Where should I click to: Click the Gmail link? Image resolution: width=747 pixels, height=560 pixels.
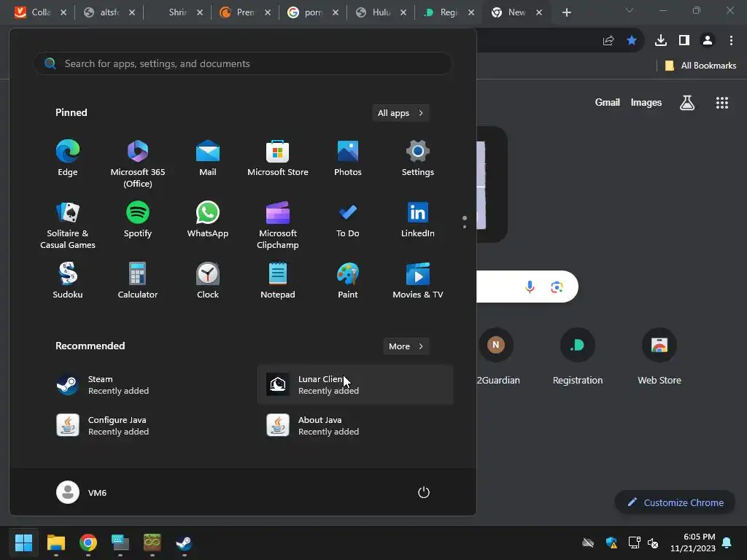pyautogui.click(x=608, y=102)
